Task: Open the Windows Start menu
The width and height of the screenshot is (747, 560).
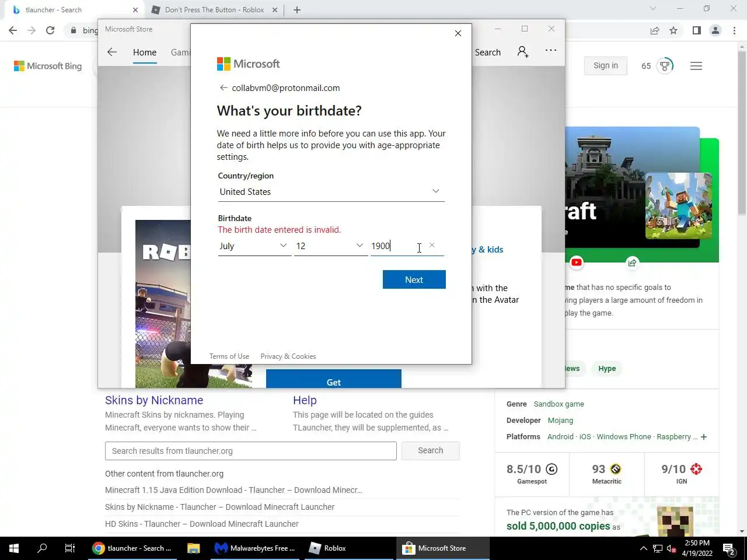Action: pyautogui.click(x=14, y=548)
